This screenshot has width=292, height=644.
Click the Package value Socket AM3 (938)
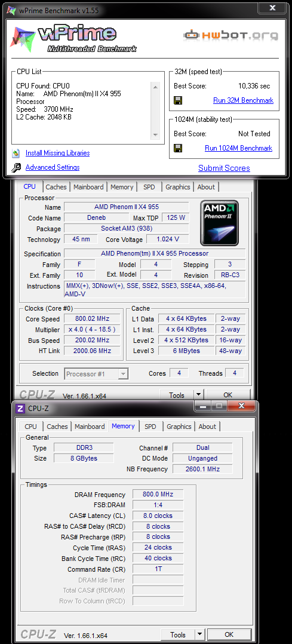pos(127,228)
